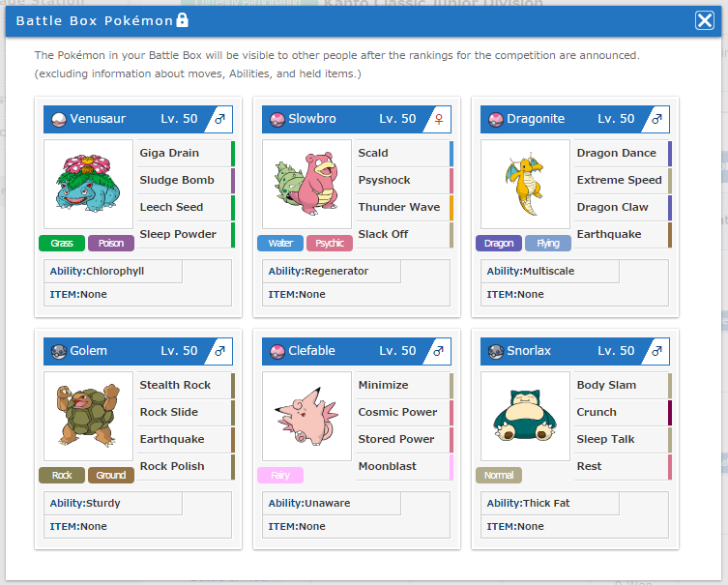Screen dimensions: 728x585
Task: Select Dragonite's Dragon Claw move
Action: (623, 207)
